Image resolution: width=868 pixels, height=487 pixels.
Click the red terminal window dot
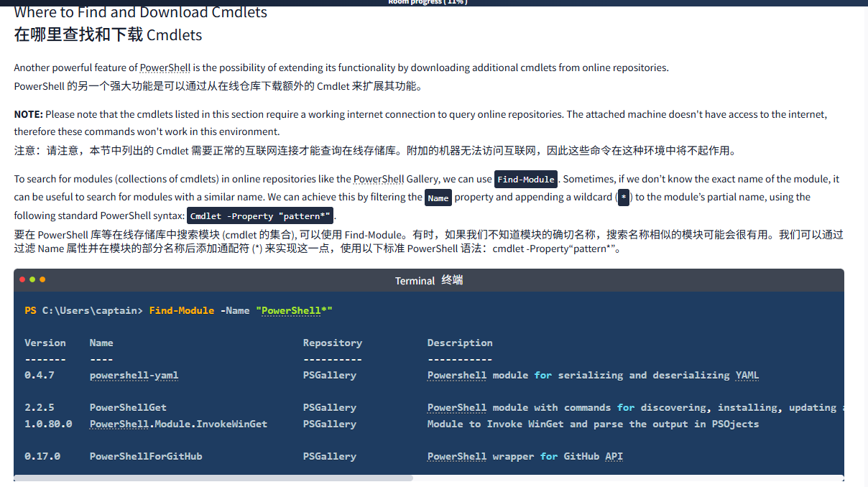pyautogui.click(x=22, y=279)
